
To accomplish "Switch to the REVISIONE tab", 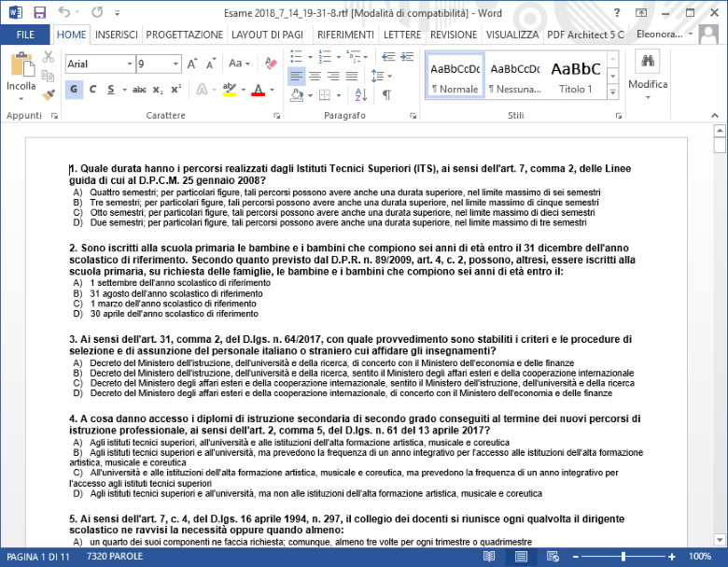I will click(x=454, y=35).
